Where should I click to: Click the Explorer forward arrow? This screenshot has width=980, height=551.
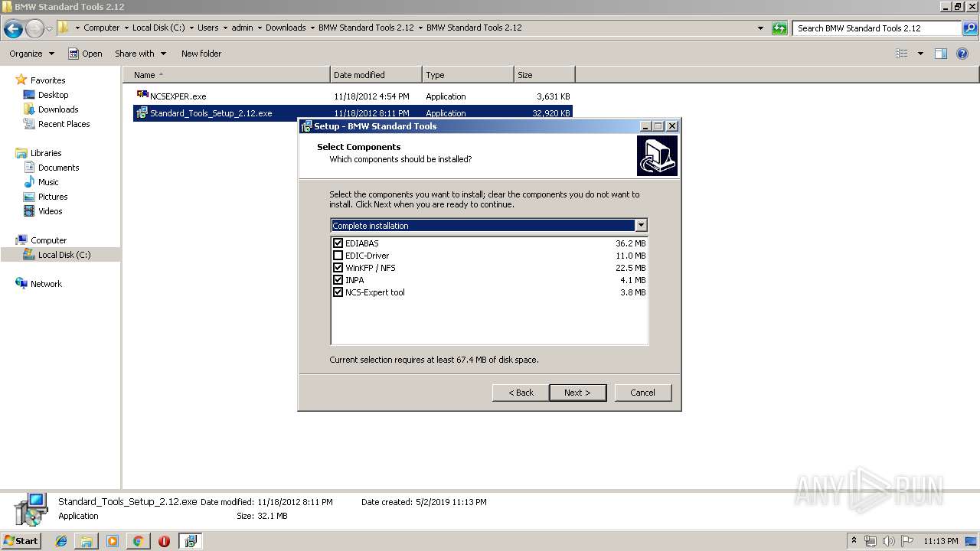34,28
